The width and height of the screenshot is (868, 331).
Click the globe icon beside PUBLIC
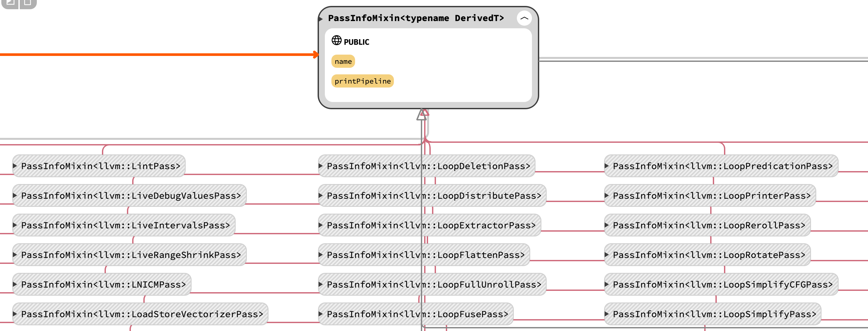(x=336, y=40)
